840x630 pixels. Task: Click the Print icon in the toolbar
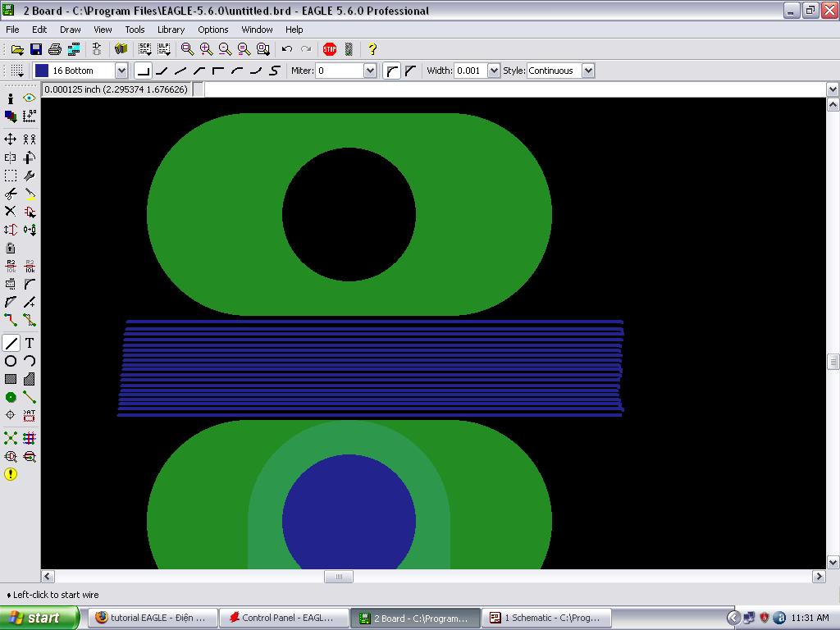tap(55, 49)
